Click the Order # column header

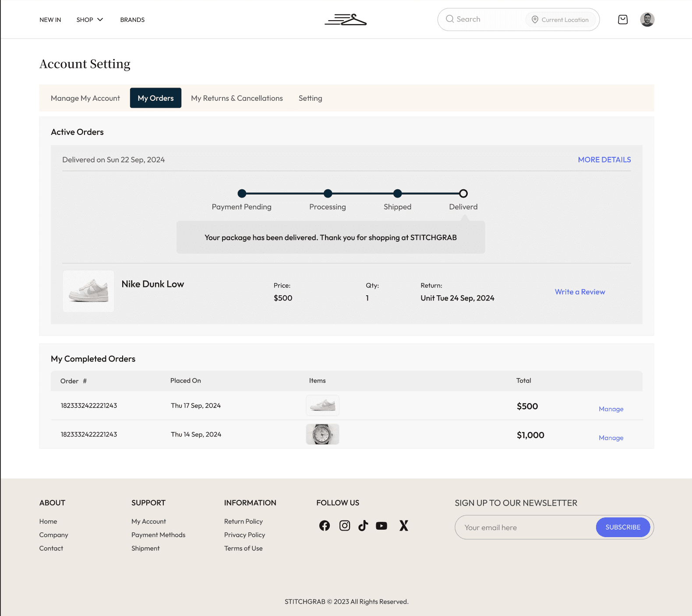click(x=74, y=381)
